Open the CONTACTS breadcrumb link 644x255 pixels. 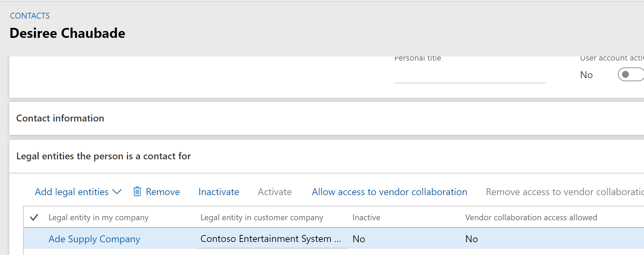click(x=30, y=16)
